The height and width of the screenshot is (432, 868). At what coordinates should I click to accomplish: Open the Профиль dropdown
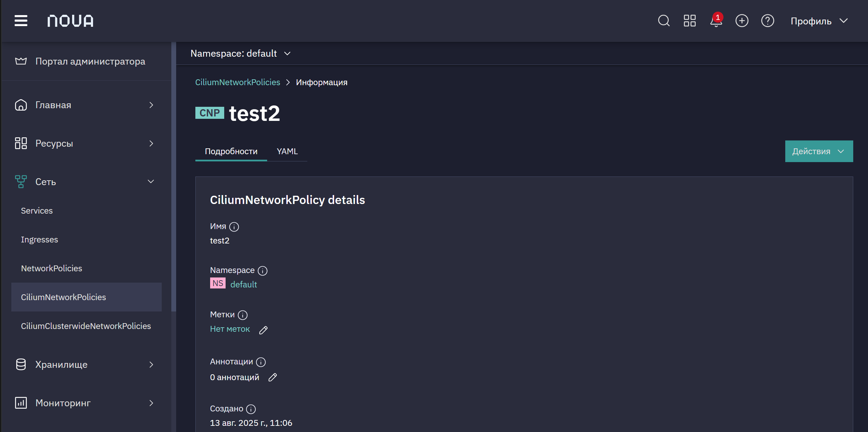click(819, 21)
